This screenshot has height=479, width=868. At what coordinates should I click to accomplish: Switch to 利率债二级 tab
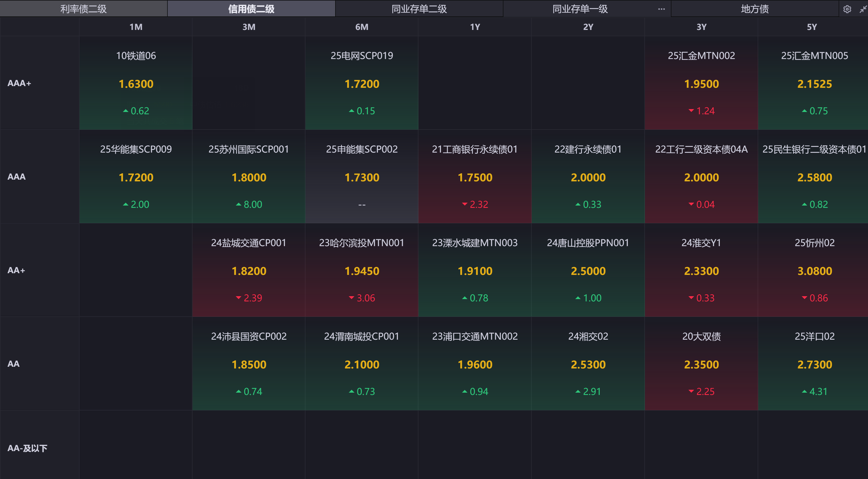tap(83, 9)
